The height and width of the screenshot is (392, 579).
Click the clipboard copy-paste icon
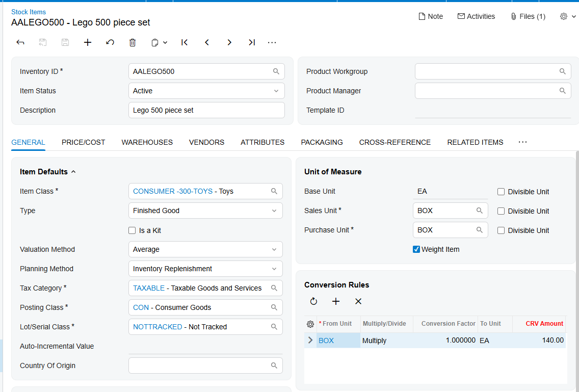tap(155, 43)
